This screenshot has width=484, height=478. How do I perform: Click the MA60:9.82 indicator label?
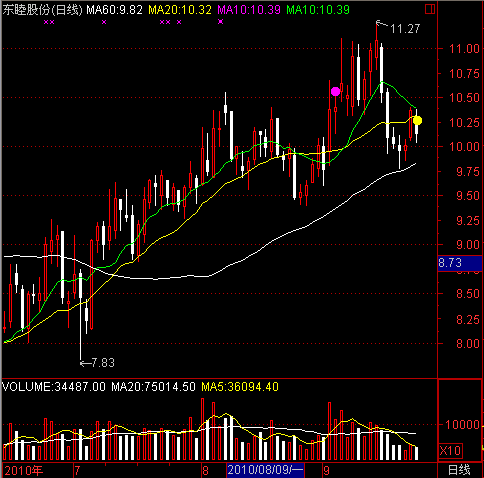pos(115,10)
